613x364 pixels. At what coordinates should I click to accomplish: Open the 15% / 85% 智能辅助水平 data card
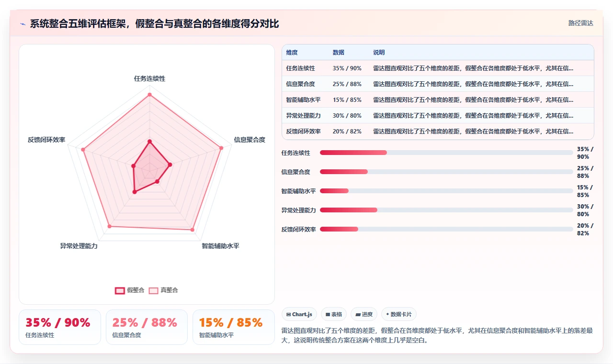(234, 327)
